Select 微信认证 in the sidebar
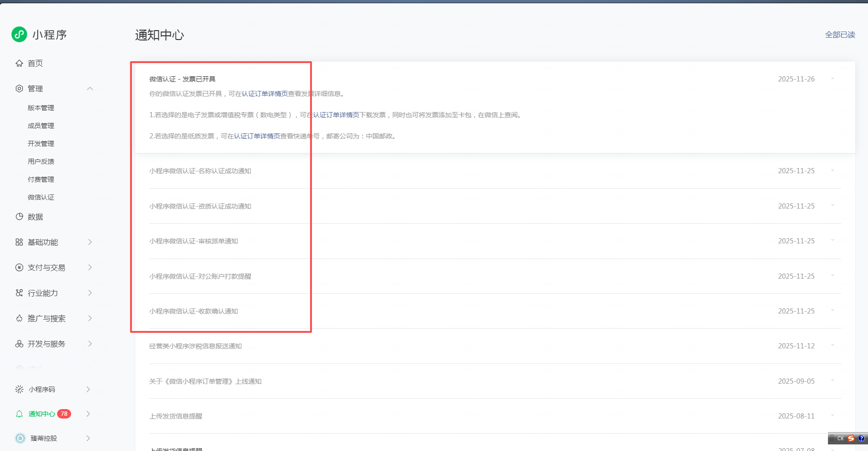The image size is (868, 451). [41, 197]
